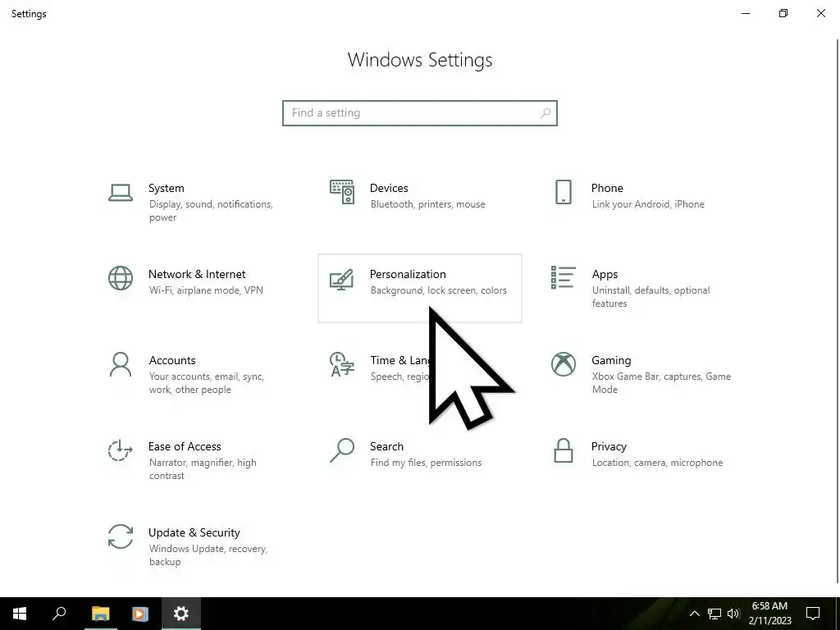The height and width of the screenshot is (630, 840).
Task: Open the Personalization heading
Action: [x=408, y=274]
